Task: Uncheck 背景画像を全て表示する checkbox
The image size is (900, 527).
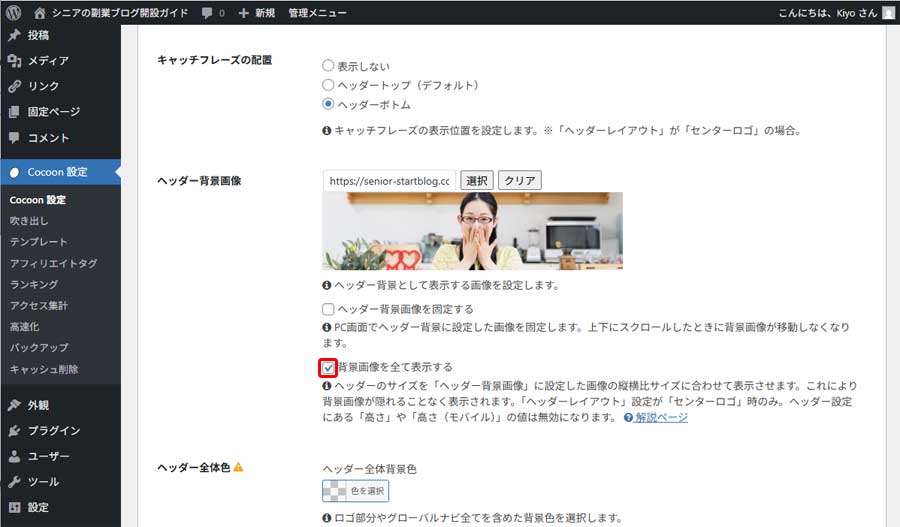Action: pyautogui.click(x=328, y=367)
